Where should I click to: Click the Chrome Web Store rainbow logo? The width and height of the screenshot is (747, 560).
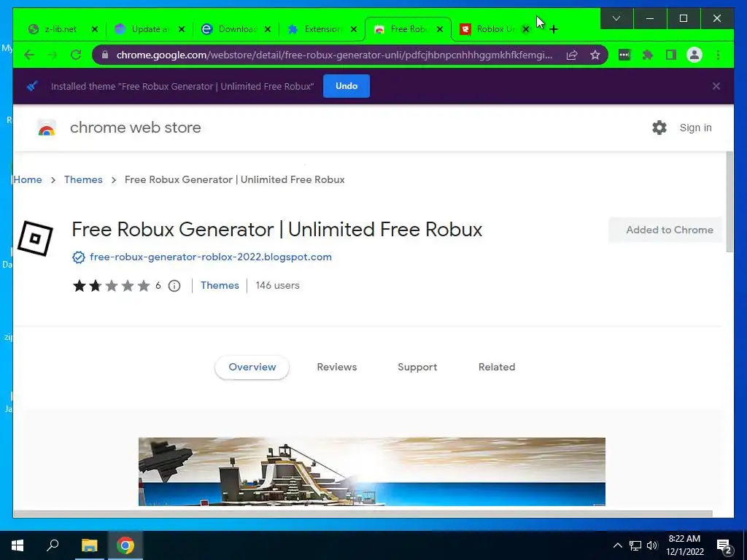click(47, 128)
